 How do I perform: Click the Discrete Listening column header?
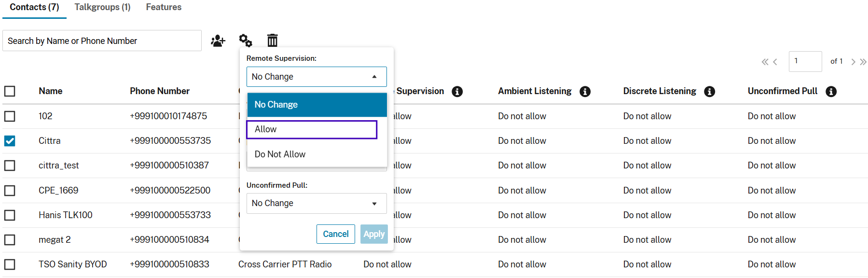pos(660,91)
